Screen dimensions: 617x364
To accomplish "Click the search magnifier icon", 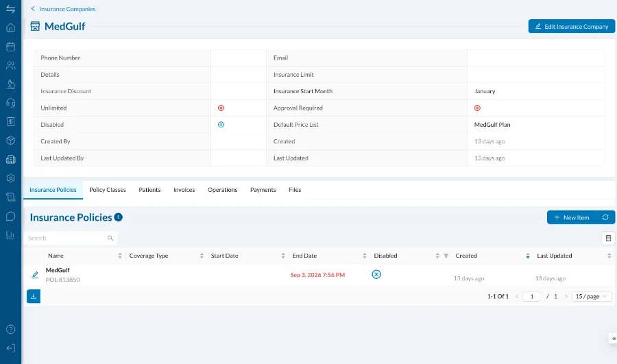I will (x=110, y=238).
